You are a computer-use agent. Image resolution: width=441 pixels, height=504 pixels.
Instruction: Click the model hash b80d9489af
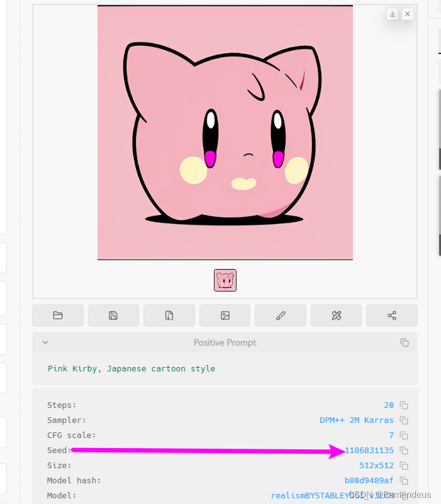[x=369, y=481]
